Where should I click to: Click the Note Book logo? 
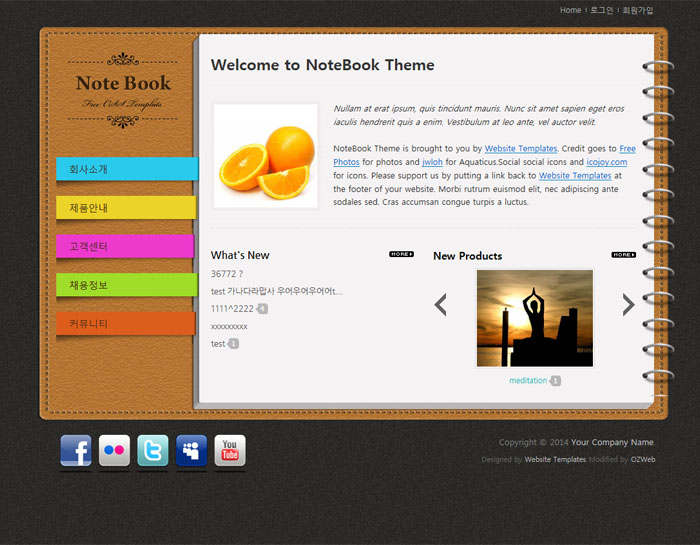point(123,89)
